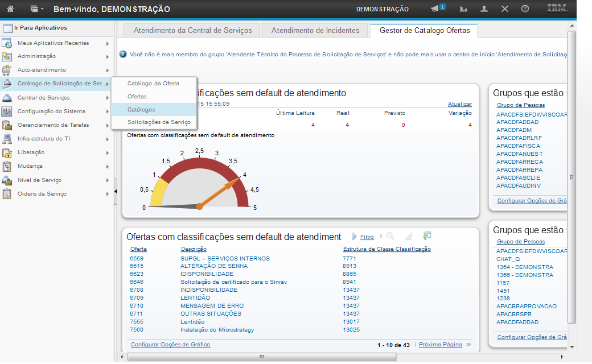Click the info icon beside membership message

click(x=123, y=54)
